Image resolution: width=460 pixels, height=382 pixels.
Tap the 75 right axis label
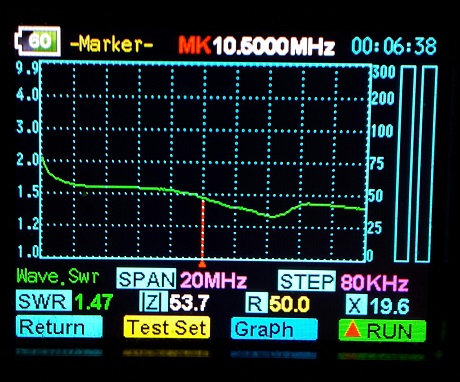point(376,163)
